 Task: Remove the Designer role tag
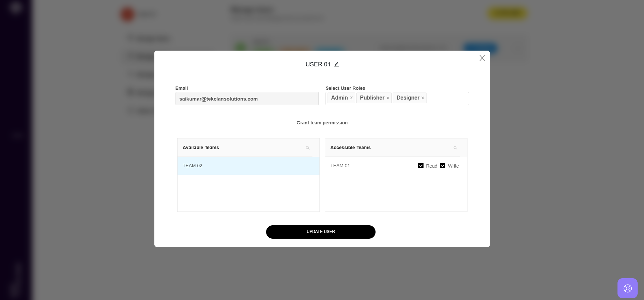click(423, 98)
